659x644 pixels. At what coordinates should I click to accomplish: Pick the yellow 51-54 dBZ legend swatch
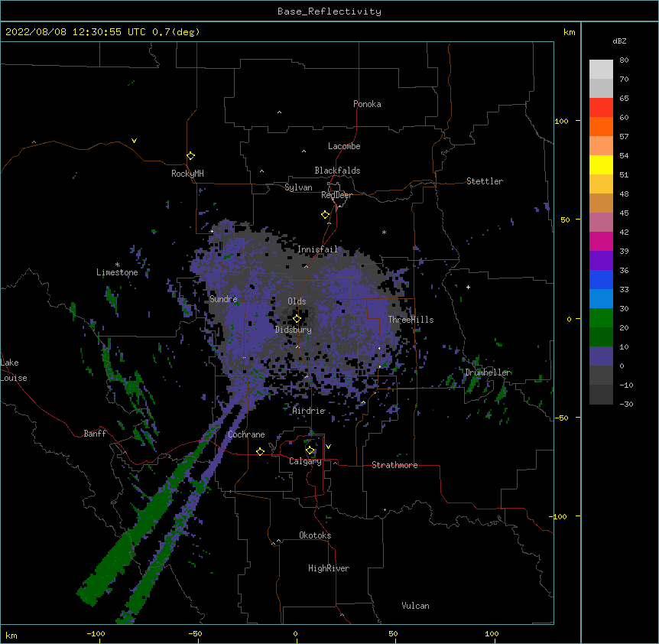click(x=601, y=165)
